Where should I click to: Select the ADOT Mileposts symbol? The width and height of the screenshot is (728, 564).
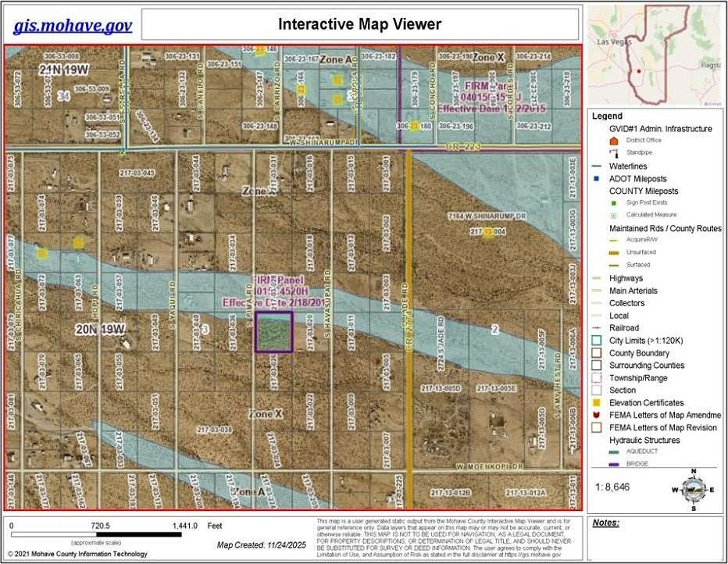[x=598, y=178]
